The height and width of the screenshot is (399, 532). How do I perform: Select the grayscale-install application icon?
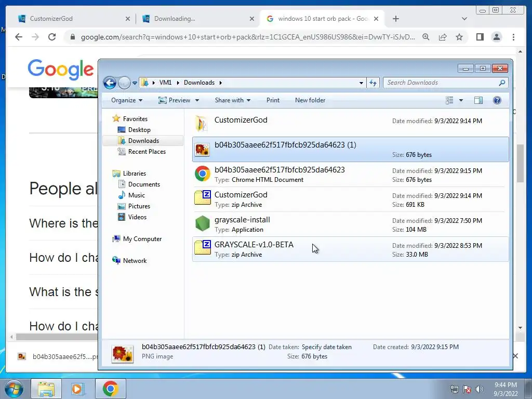coord(203,223)
